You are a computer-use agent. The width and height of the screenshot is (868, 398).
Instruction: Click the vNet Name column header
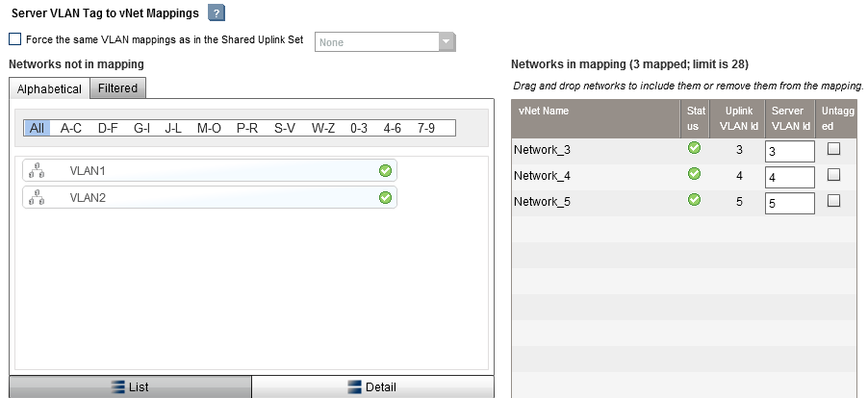tap(543, 111)
